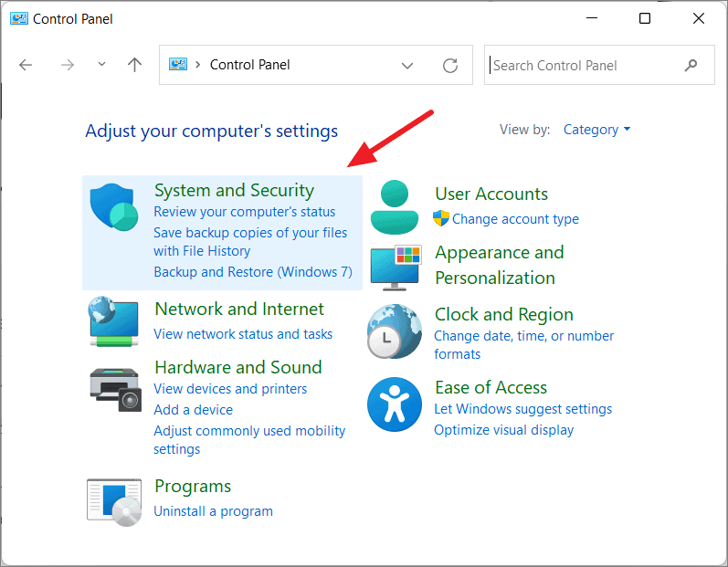Click the search magnifier icon
Image resolution: width=728 pixels, height=567 pixels.
[691, 65]
